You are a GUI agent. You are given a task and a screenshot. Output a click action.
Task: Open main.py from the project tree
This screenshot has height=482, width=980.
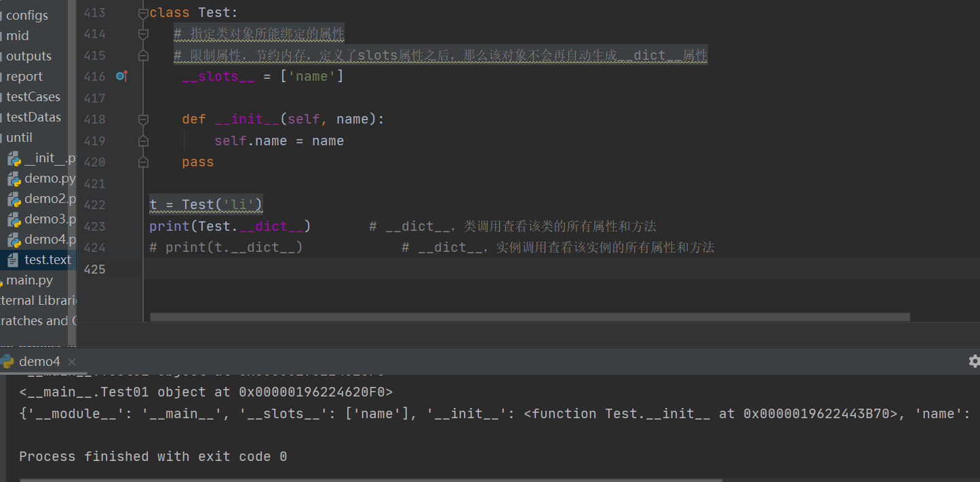point(30,280)
